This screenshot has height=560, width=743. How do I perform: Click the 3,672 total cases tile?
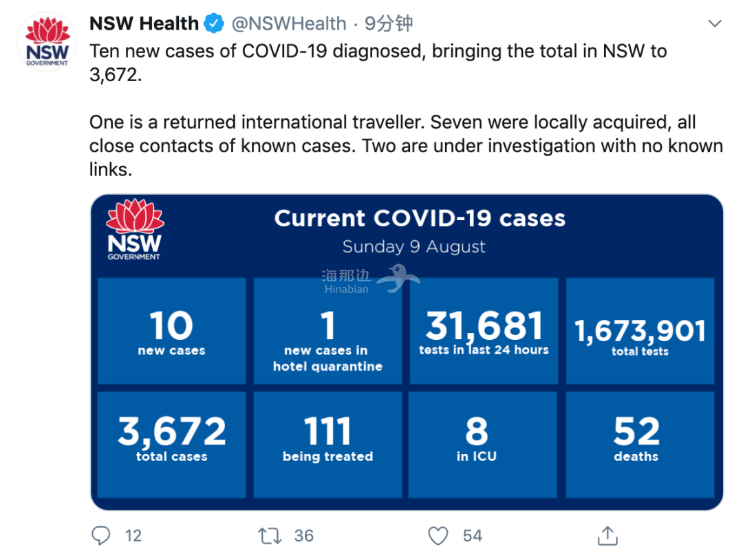pos(171,444)
